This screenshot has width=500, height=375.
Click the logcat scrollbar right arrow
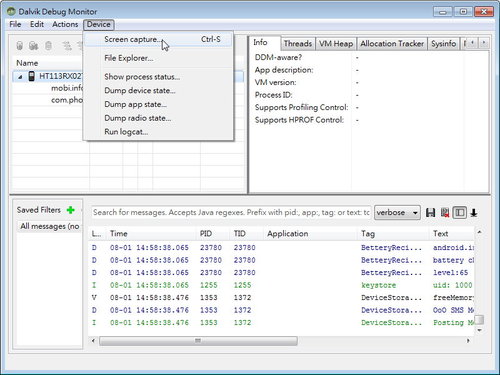468,341
